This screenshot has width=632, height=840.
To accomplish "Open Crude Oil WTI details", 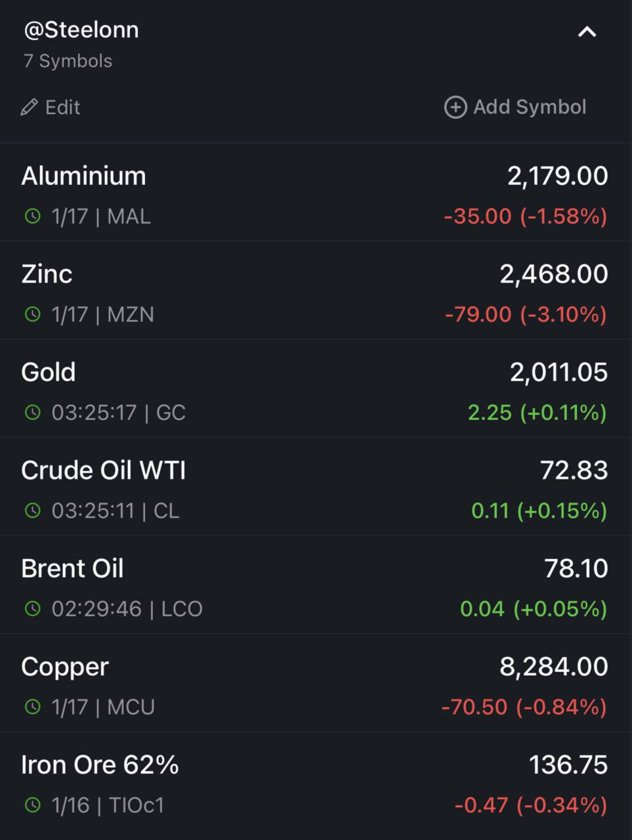I will (x=316, y=487).
